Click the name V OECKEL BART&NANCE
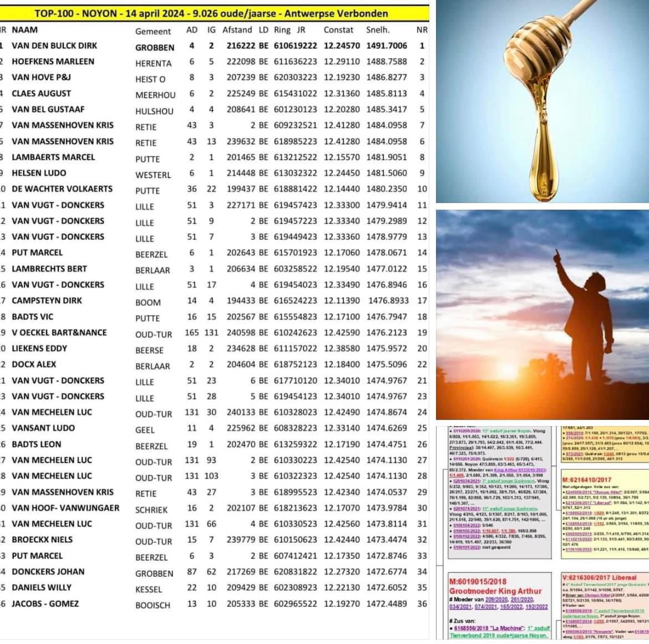 click(x=59, y=332)
